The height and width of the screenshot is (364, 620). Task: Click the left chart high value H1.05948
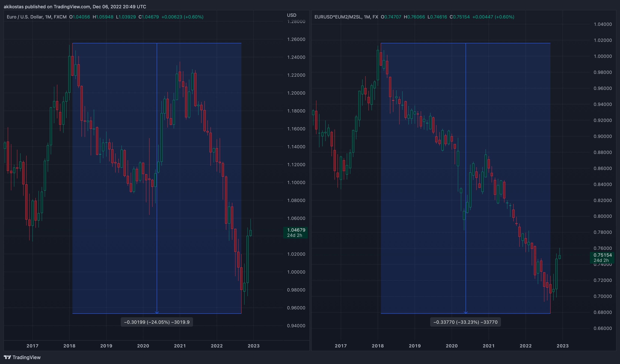point(103,17)
